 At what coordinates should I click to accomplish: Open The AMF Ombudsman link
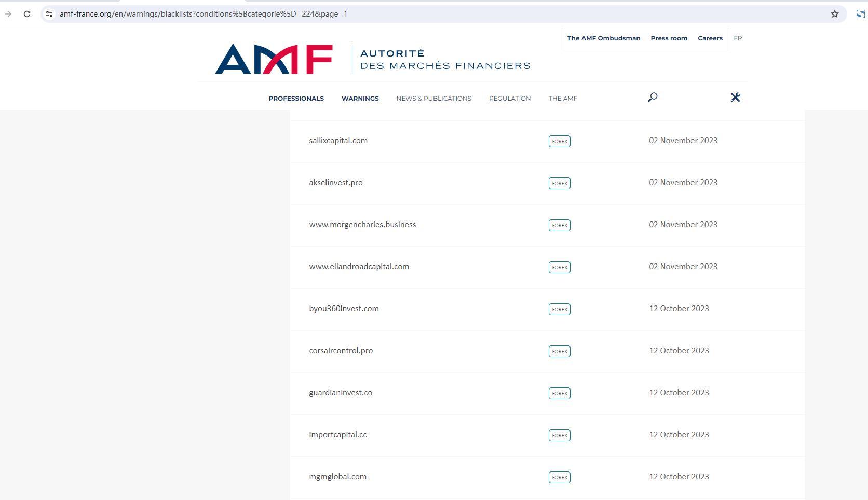pos(603,38)
